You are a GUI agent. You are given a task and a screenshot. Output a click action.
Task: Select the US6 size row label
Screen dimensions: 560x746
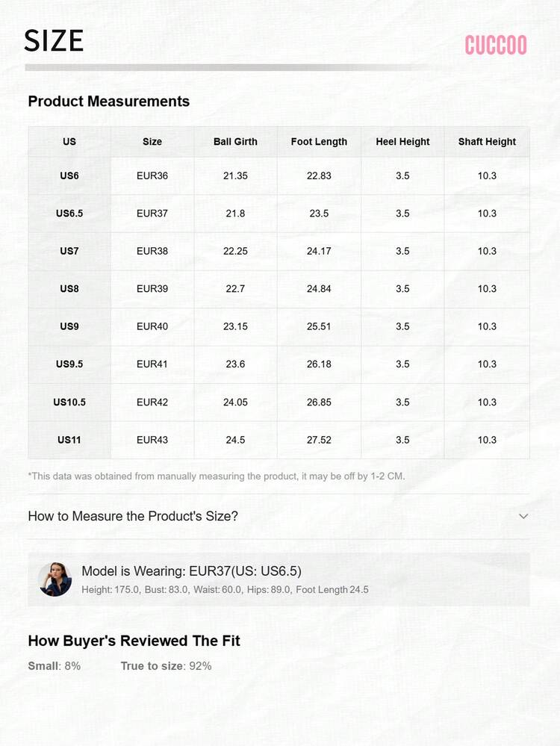coord(69,176)
